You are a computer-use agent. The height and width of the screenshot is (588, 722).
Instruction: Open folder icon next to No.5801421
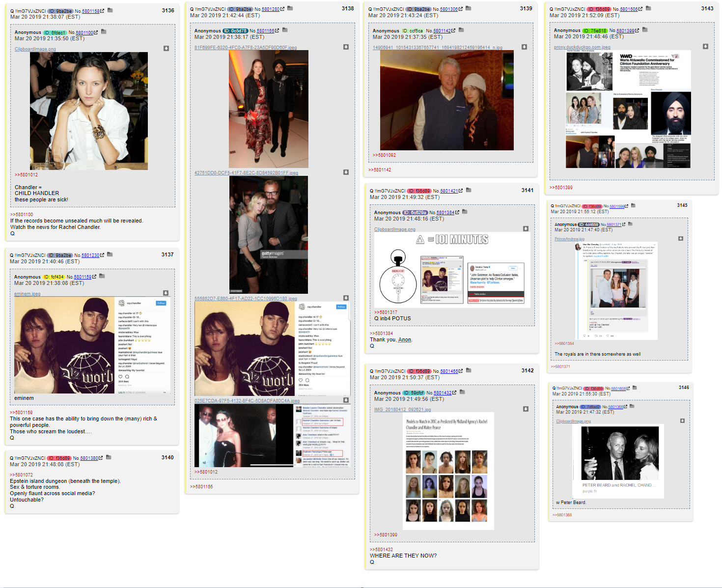click(469, 190)
